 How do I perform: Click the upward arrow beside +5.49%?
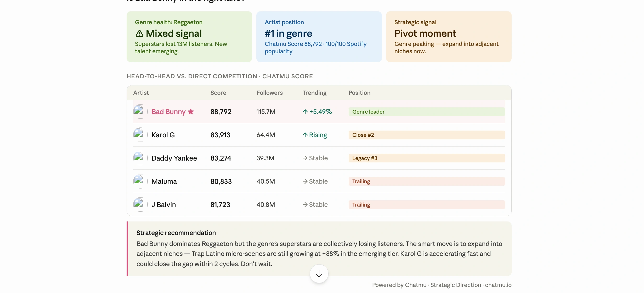(x=305, y=112)
